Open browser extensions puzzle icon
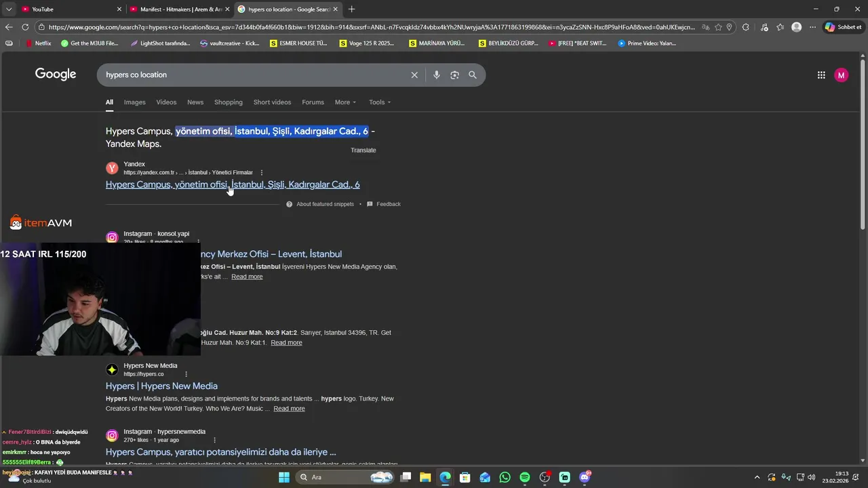 click(745, 27)
